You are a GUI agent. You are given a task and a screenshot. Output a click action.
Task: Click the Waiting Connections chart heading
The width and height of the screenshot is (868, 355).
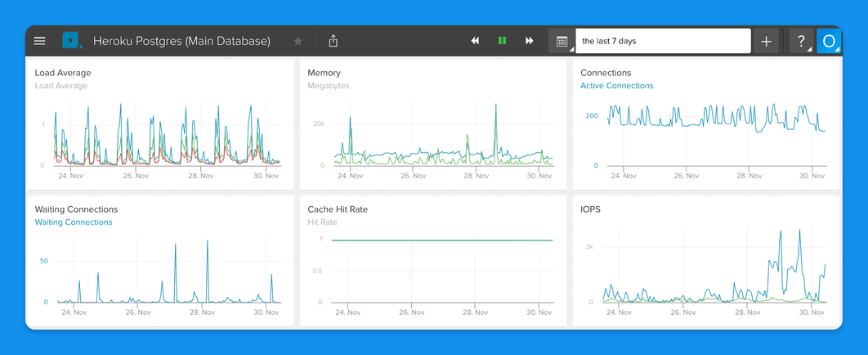pos(76,209)
